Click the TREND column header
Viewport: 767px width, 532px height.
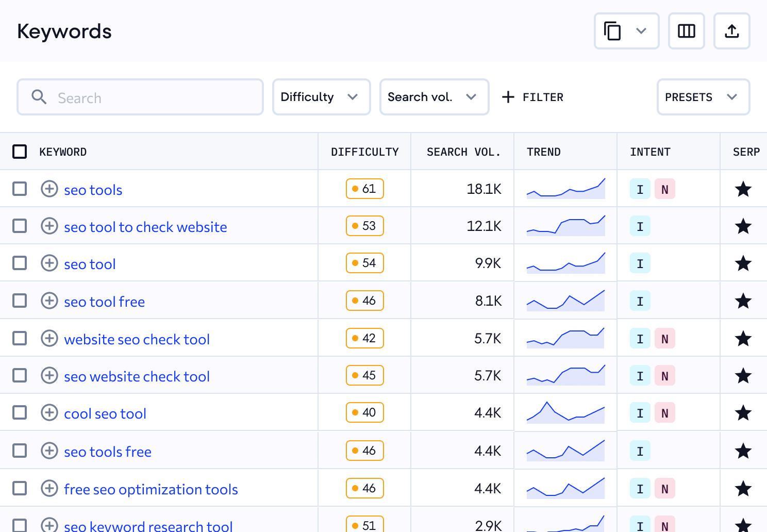click(544, 152)
